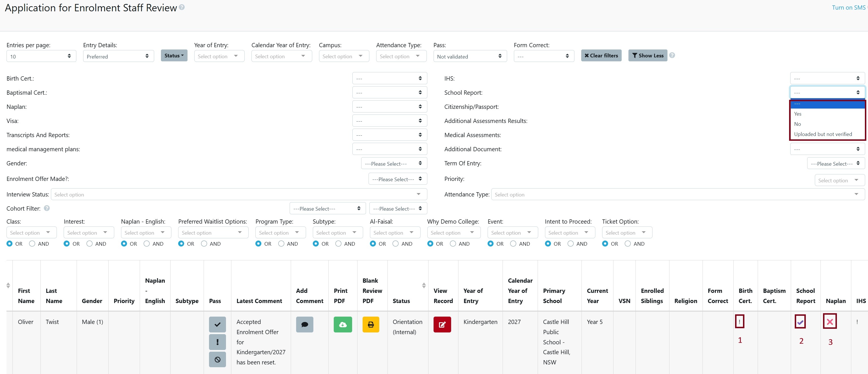Click the exclamation Pass icon below the checkmark
The image size is (868, 374).
click(217, 342)
